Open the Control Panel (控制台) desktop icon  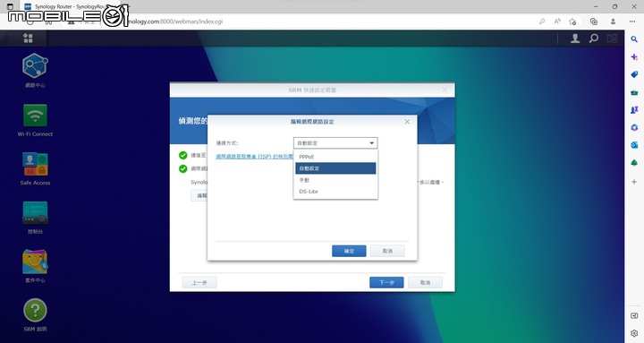[x=35, y=212]
